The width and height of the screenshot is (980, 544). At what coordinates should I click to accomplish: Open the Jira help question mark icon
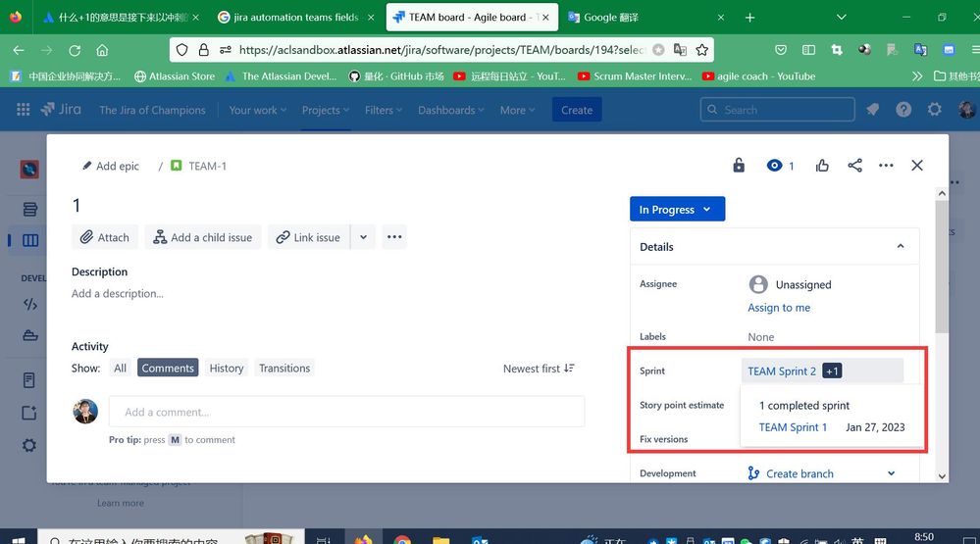903,110
